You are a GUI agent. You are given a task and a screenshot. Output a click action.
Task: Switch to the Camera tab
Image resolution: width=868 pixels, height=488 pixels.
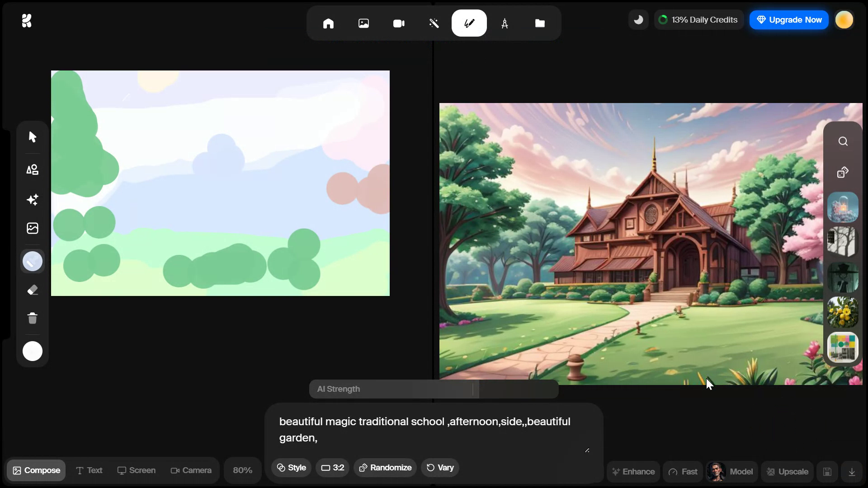click(191, 470)
